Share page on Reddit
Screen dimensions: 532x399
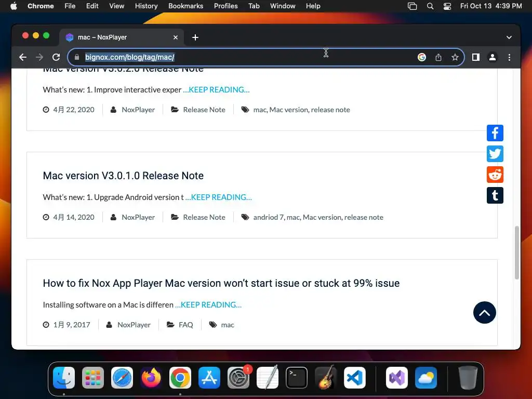pyautogui.click(x=495, y=175)
